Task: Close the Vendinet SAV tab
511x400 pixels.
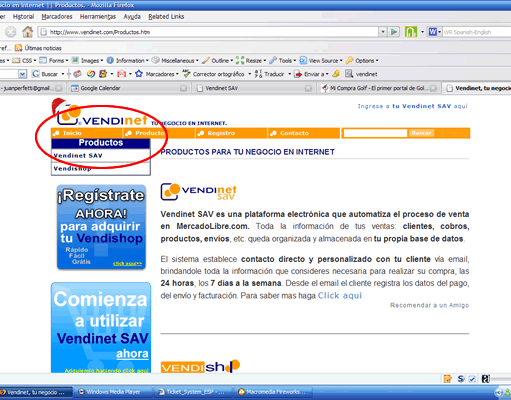Action: click(x=308, y=88)
